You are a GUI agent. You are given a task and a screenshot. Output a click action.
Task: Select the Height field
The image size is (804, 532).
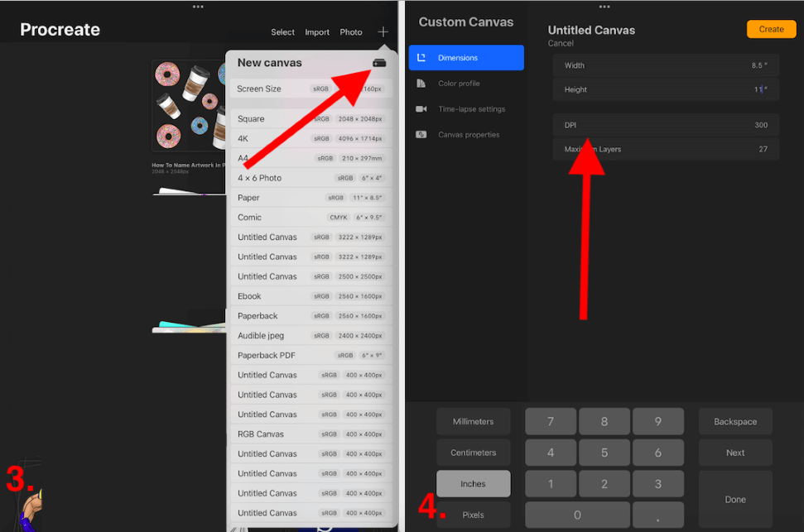[x=666, y=89]
